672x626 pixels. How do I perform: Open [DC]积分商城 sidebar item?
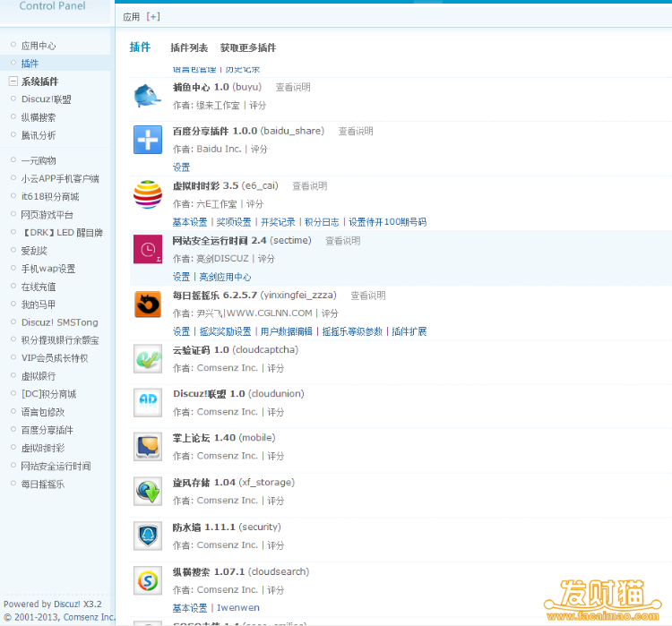coord(49,394)
